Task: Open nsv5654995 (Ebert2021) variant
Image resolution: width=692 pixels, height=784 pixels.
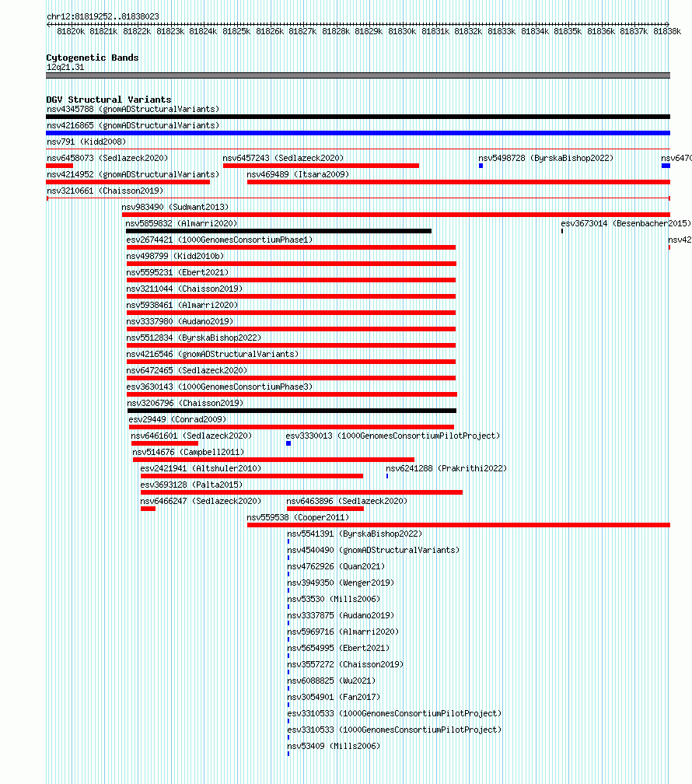Action: pos(338,648)
